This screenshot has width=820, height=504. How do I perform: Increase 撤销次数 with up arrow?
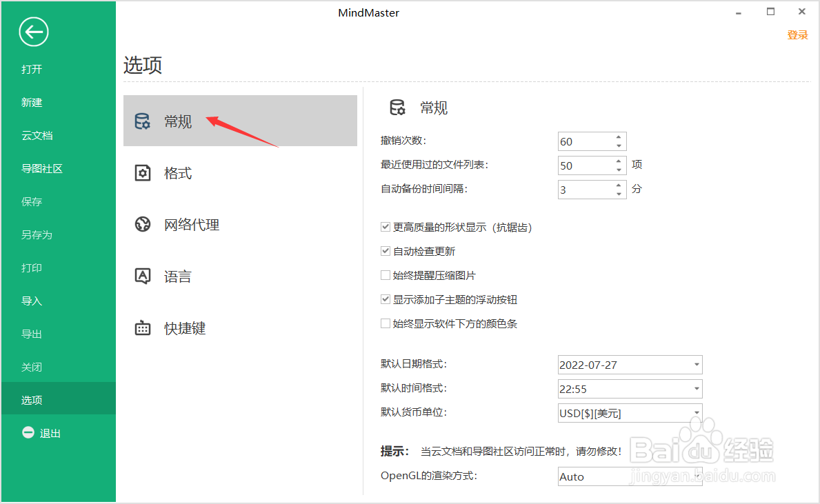click(x=619, y=137)
